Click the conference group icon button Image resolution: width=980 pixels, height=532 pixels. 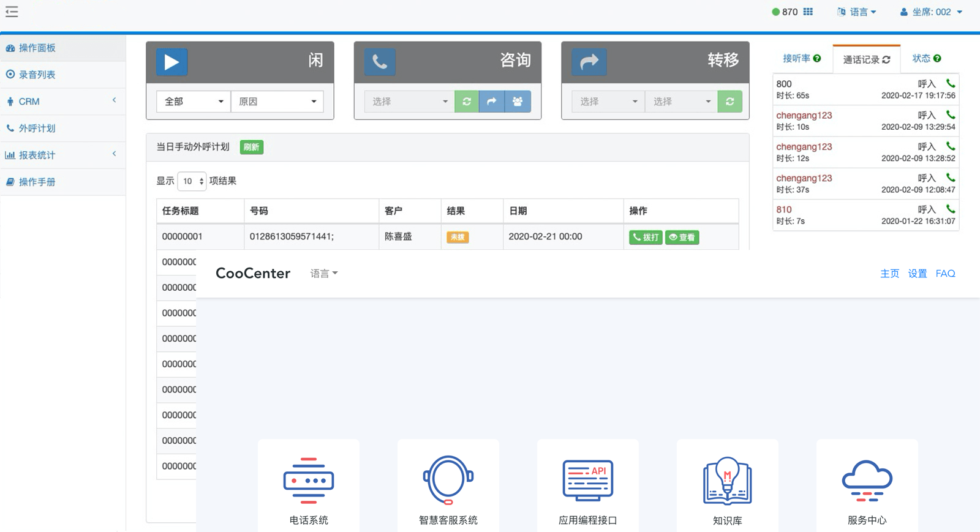tap(518, 102)
